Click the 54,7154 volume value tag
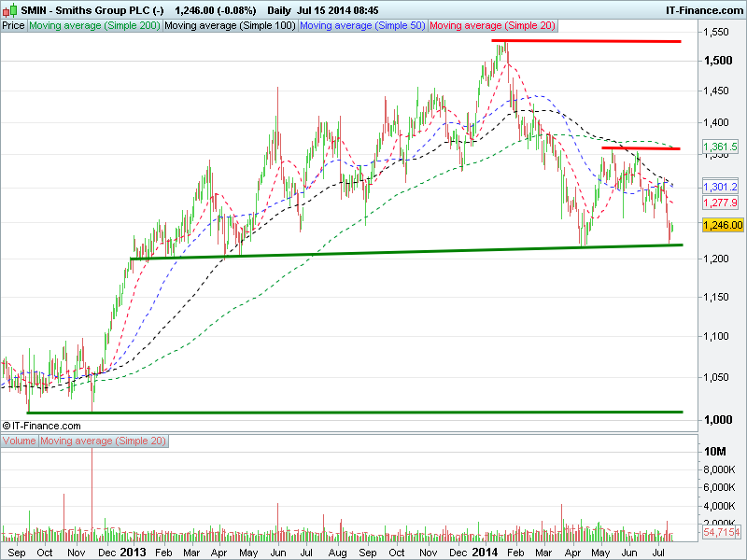This screenshot has height=560, width=747. [722, 532]
